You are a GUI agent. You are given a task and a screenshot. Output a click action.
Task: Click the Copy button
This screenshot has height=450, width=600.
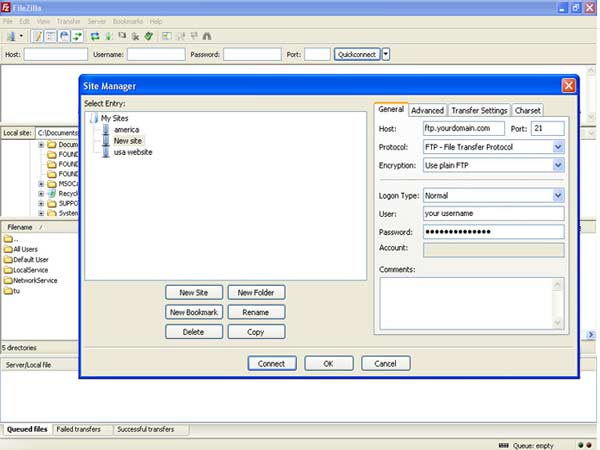[x=256, y=332]
